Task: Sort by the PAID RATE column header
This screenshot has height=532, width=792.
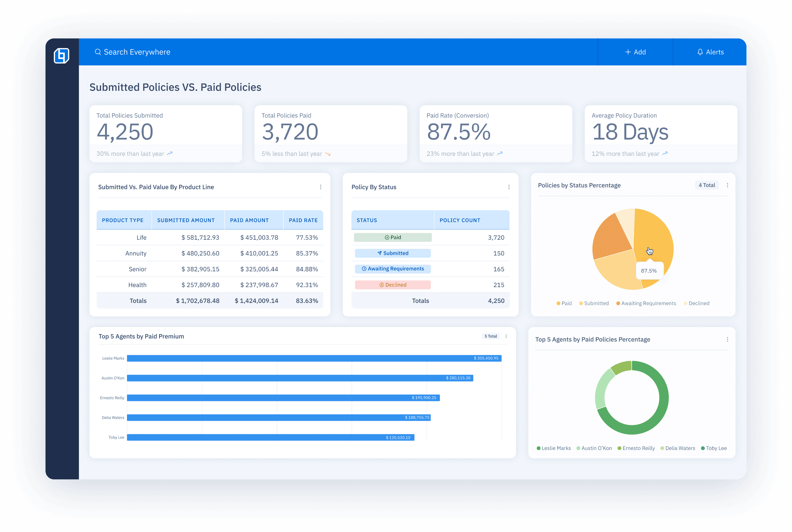Action: [303, 220]
